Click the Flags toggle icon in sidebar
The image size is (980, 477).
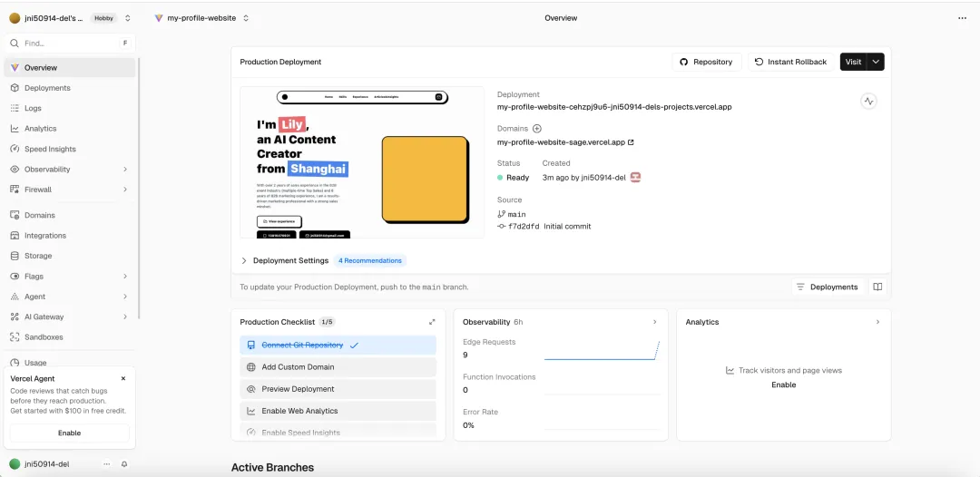15,276
